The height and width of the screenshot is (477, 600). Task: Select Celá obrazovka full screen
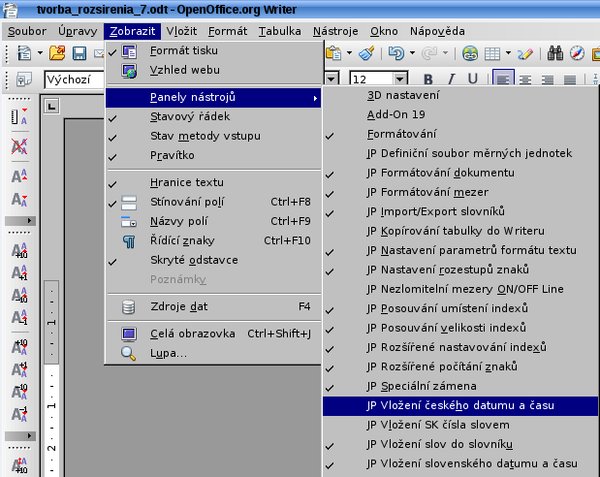point(214,334)
